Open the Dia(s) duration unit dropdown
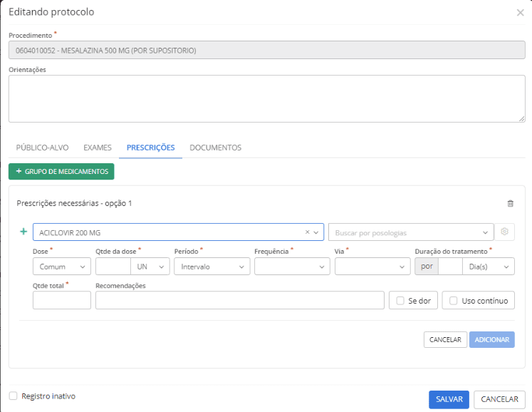Screen dimensions: 532x412 pyautogui.click(x=488, y=267)
